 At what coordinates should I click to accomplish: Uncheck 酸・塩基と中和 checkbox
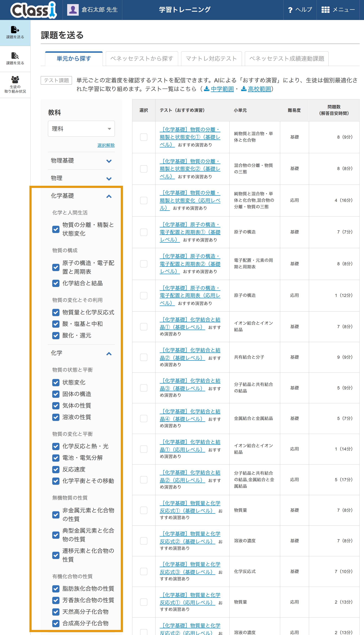56,324
